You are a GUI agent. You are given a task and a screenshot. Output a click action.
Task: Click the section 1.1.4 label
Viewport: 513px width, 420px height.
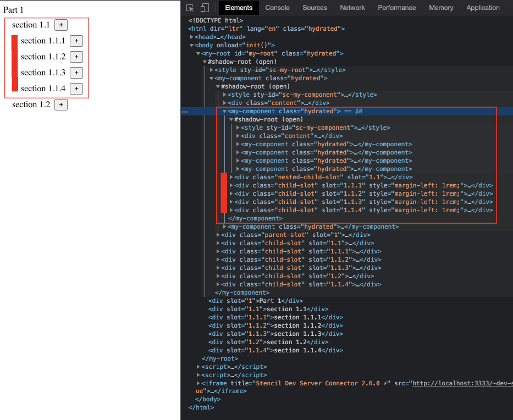43,89
